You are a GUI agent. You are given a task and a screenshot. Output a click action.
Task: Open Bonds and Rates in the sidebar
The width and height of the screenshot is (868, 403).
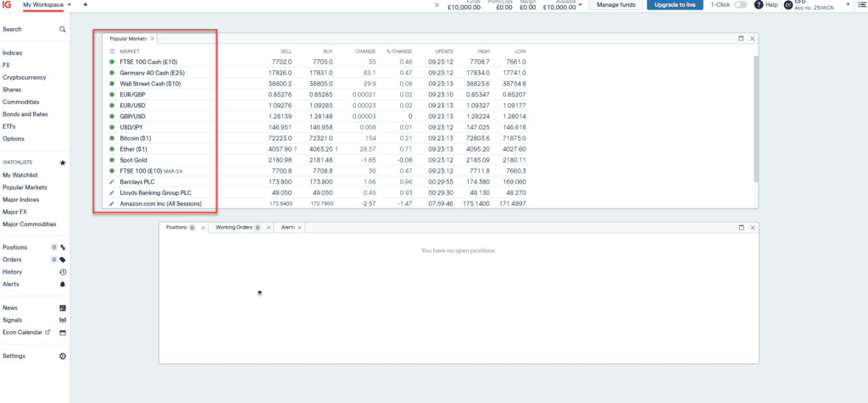coord(25,114)
